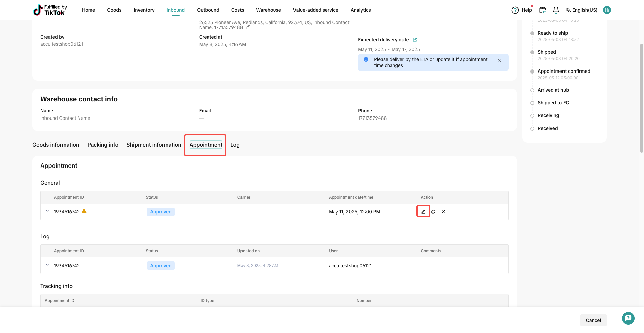Switch to the Goods information tab
The image size is (644, 333).
tap(56, 145)
